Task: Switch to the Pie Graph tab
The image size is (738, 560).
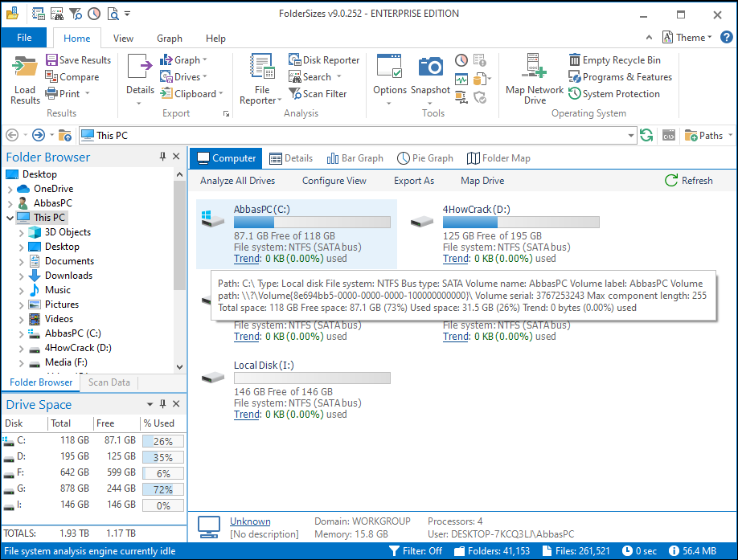Action: pyautogui.click(x=425, y=158)
